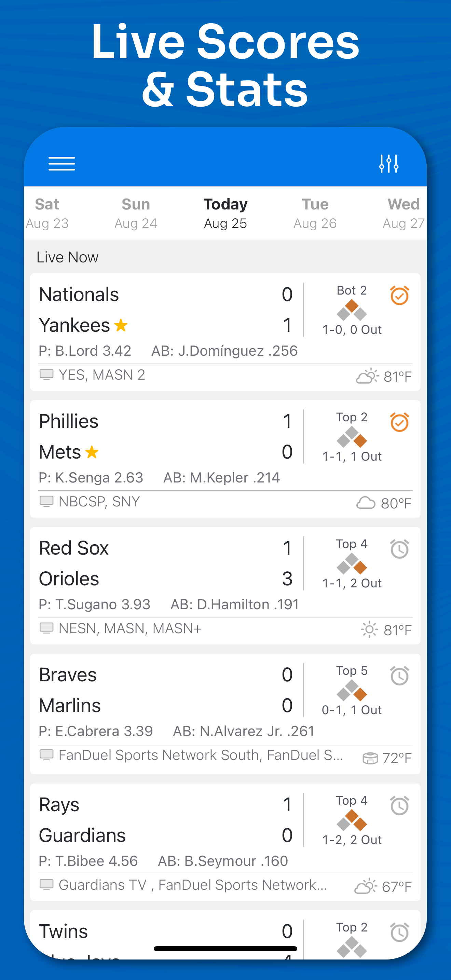This screenshot has height=980, width=451.
Task: Tap batter J.Domínguez in the Yankees game
Action: (x=225, y=350)
